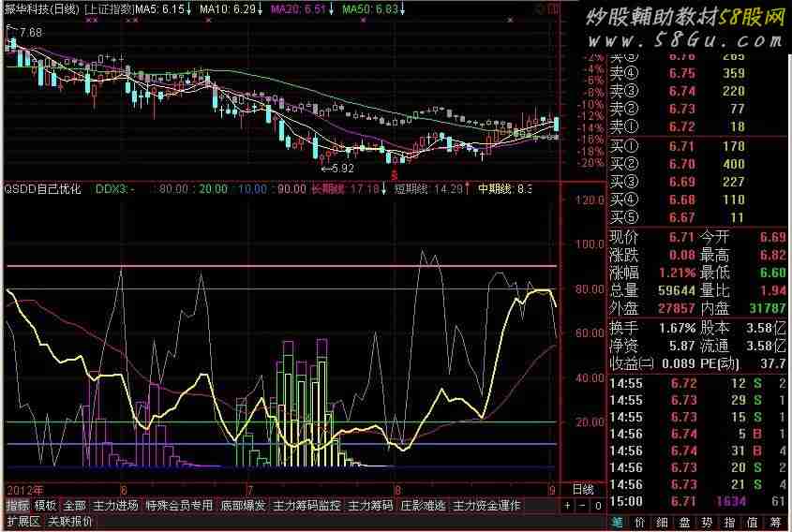792x532 pixels.
Task: Switch to 主力筹码监控 indicator
Action: point(306,505)
